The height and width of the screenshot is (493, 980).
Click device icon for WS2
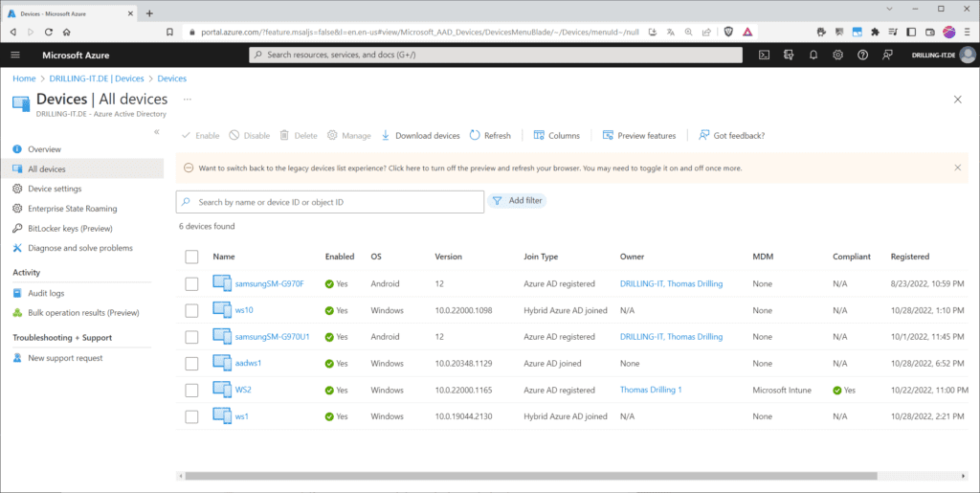click(222, 390)
